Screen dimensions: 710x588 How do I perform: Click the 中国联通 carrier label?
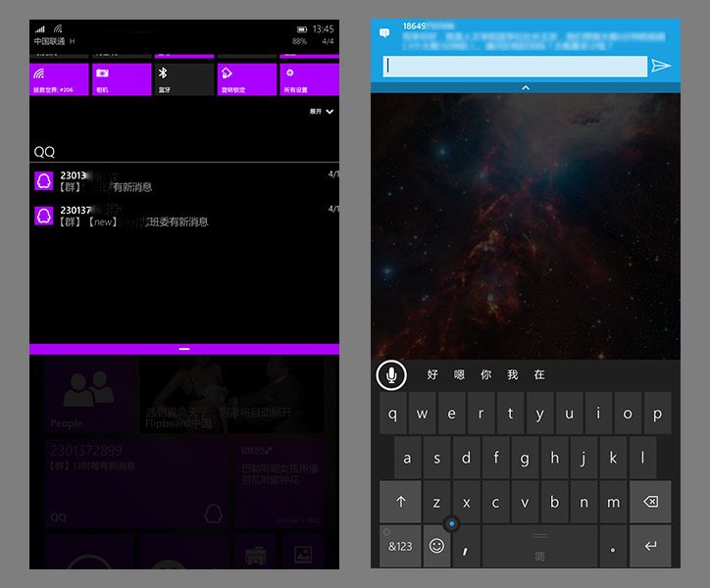tap(49, 41)
